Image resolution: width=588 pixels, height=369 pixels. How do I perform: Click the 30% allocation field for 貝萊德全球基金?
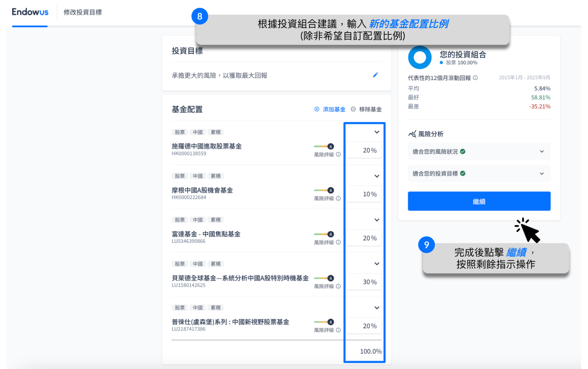click(x=364, y=282)
